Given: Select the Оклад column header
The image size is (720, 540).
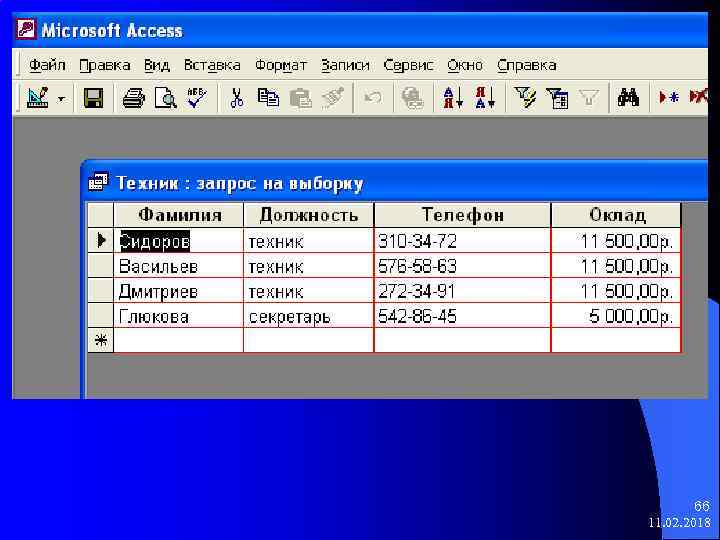Looking at the screenshot, I should point(616,215).
